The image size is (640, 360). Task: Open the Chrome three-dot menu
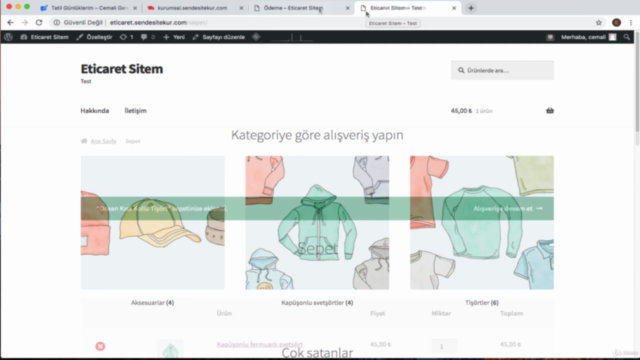[x=631, y=22]
